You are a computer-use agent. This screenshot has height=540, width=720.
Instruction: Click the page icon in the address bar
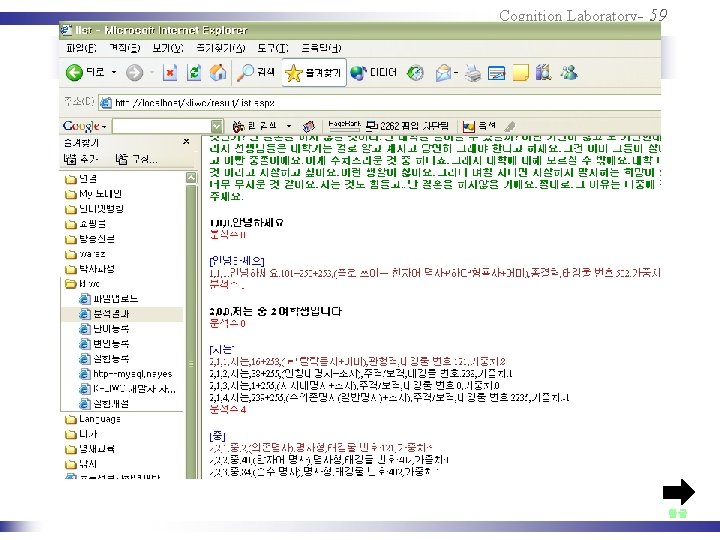(x=106, y=103)
